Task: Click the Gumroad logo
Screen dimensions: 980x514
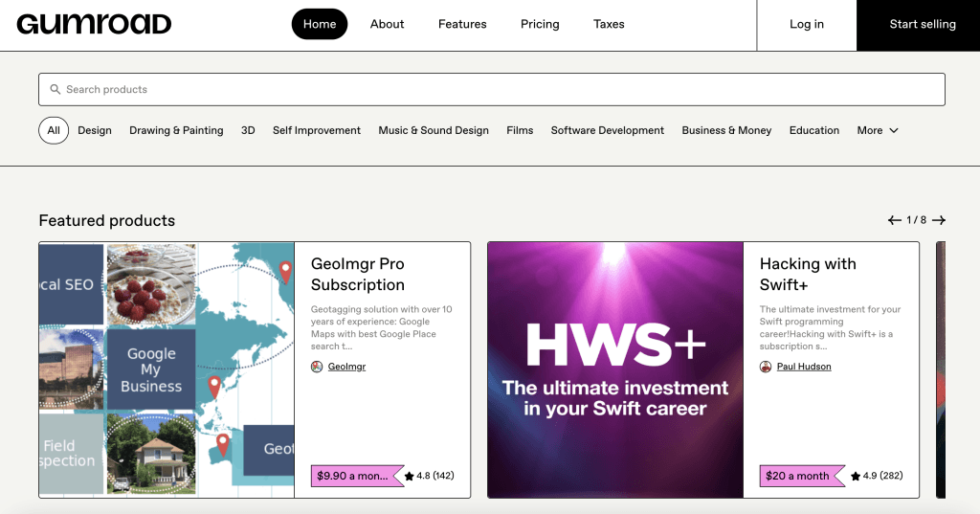Action: (x=94, y=24)
